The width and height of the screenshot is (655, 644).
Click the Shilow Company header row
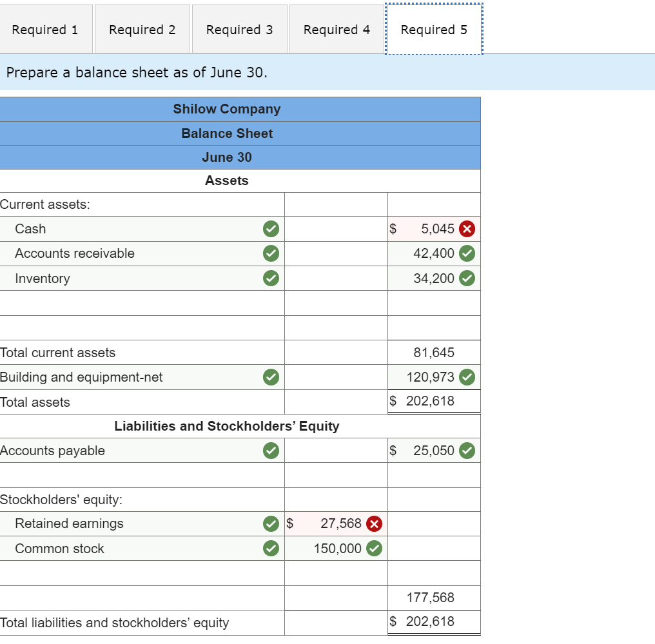click(226, 109)
